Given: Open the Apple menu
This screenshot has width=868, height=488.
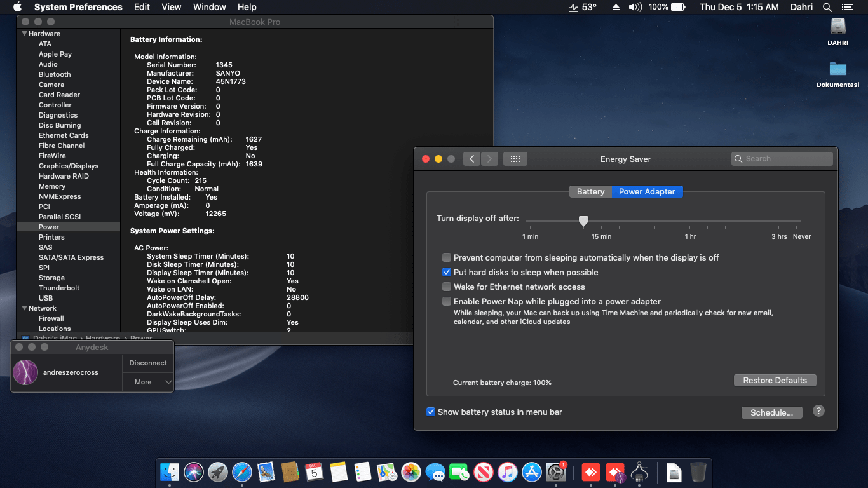Looking at the screenshot, I should [x=17, y=7].
